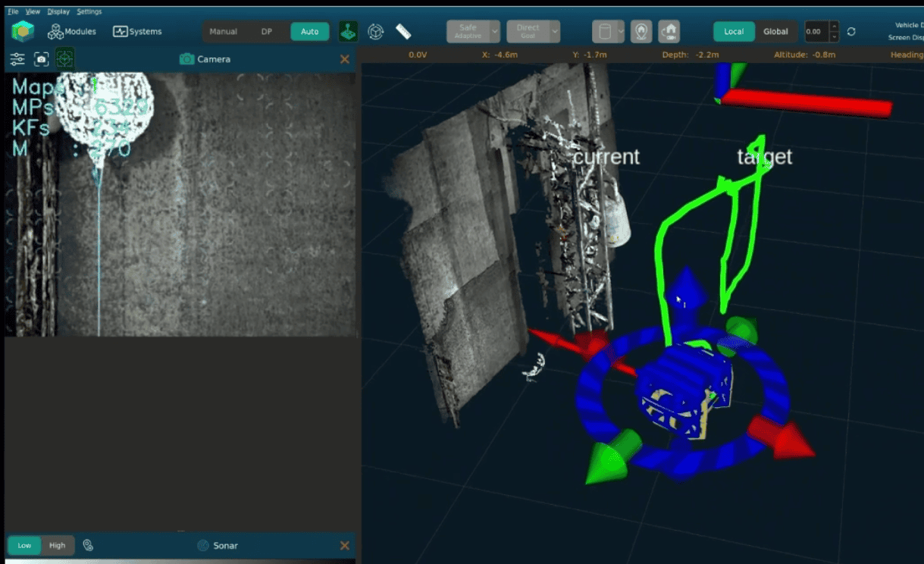Image resolution: width=924 pixels, height=564 pixels.
Task: Click the camera video feed image
Action: (181, 205)
